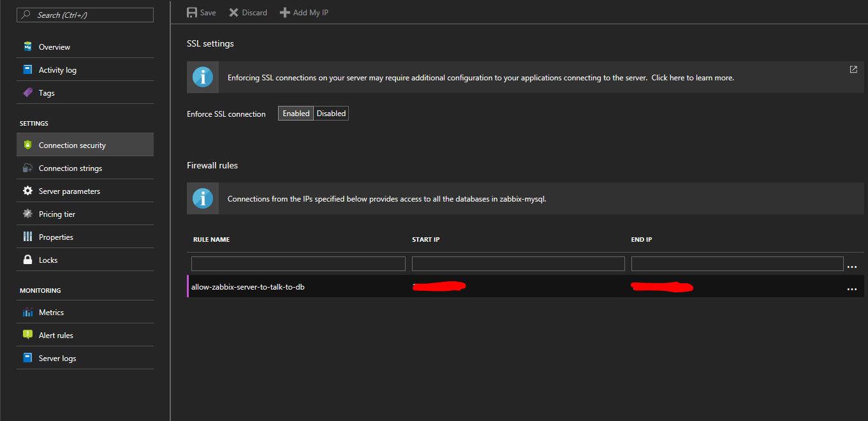Go to Tags menu item
The image size is (868, 421).
(x=85, y=92)
